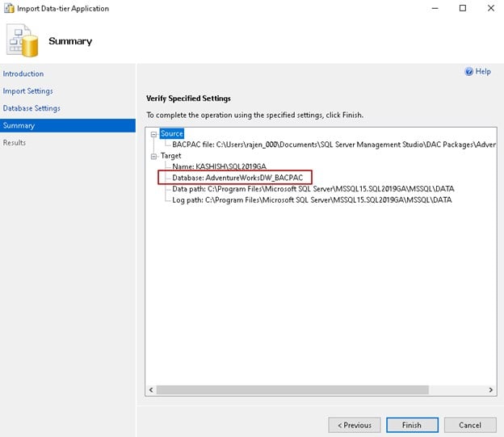Open the Help link
Image resolution: width=504 pixels, height=437 pixels.
pyautogui.click(x=483, y=72)
